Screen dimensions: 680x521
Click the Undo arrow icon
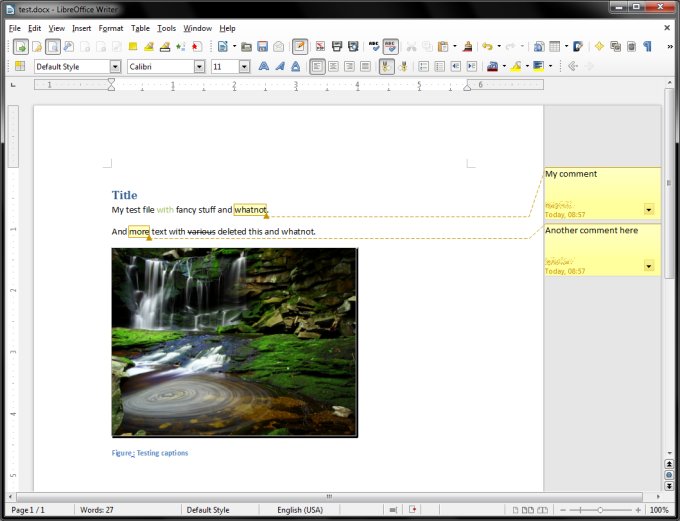click(x=486, y=46)
